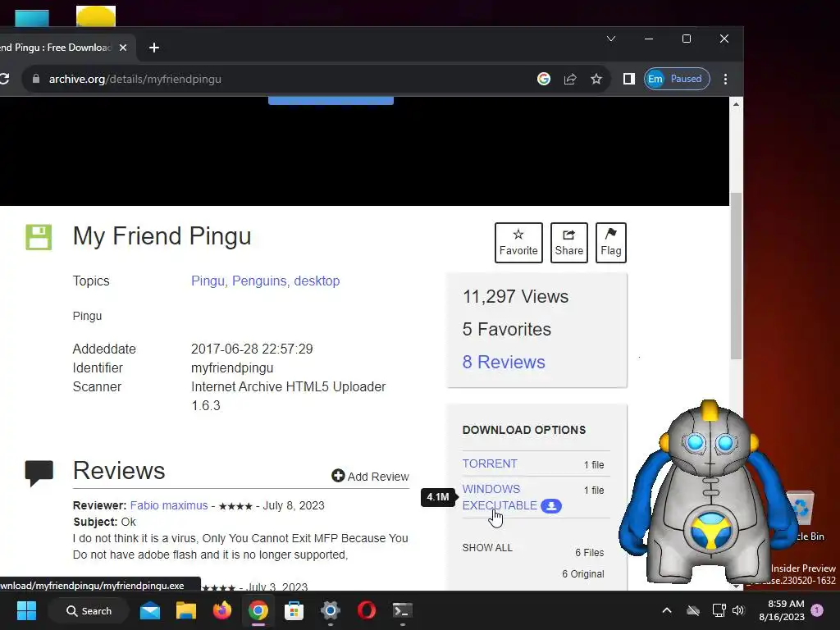Click the '5 Favorites' text
The height and width of the screenshot is (630, 840).
[x=507, y=329]
